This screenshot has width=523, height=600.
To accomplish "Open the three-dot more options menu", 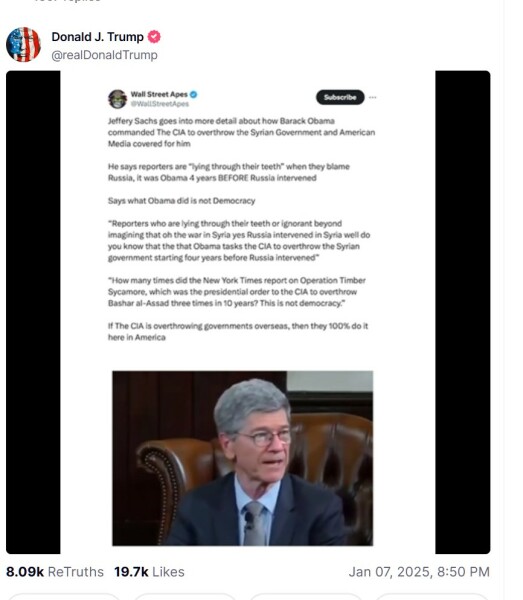I will coord(373,97).
